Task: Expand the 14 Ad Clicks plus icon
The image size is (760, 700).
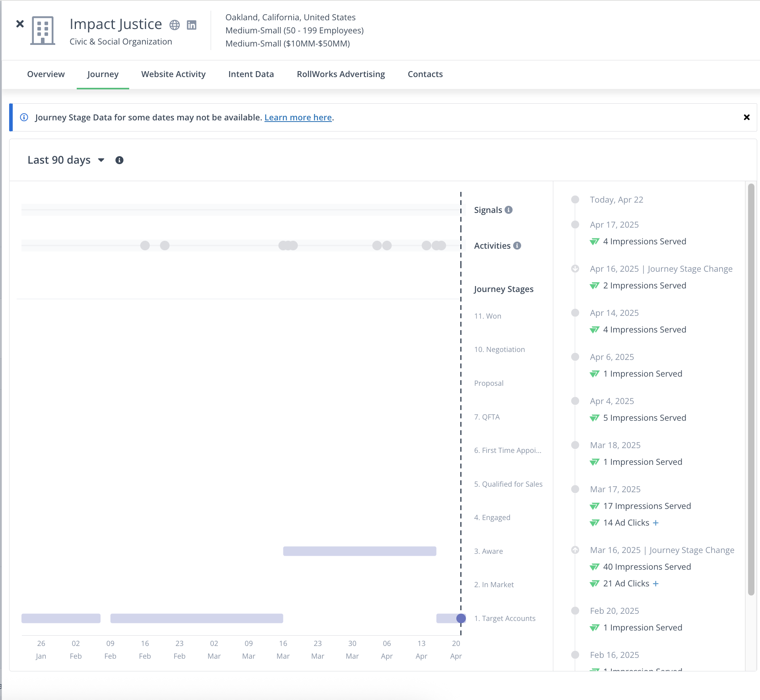Action: (656, 523)
